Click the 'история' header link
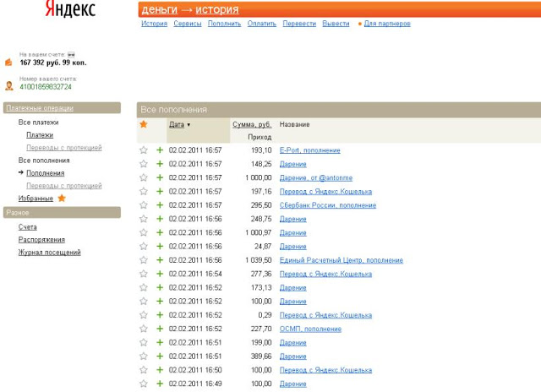541x392 pixels. point(217,9)
